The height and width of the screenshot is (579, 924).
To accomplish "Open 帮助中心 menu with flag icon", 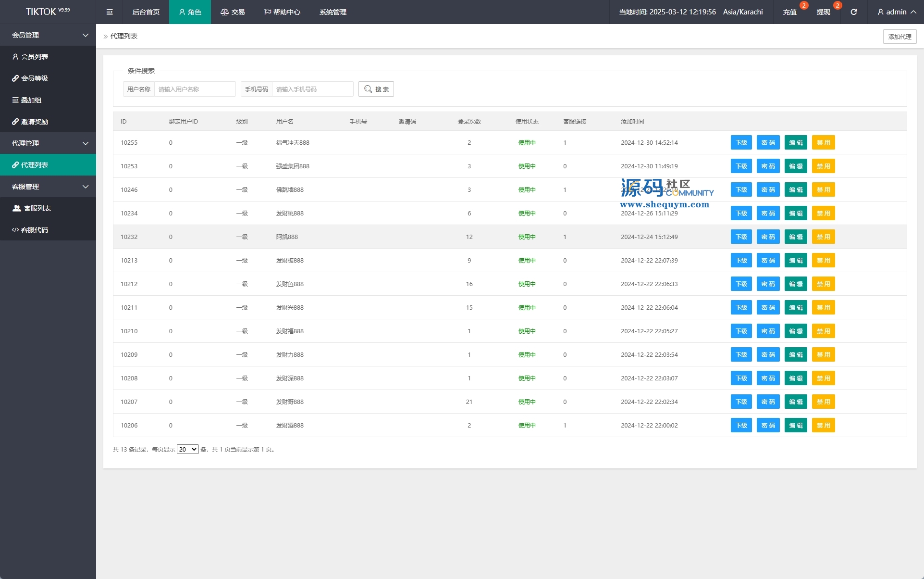I will point(282,12).
